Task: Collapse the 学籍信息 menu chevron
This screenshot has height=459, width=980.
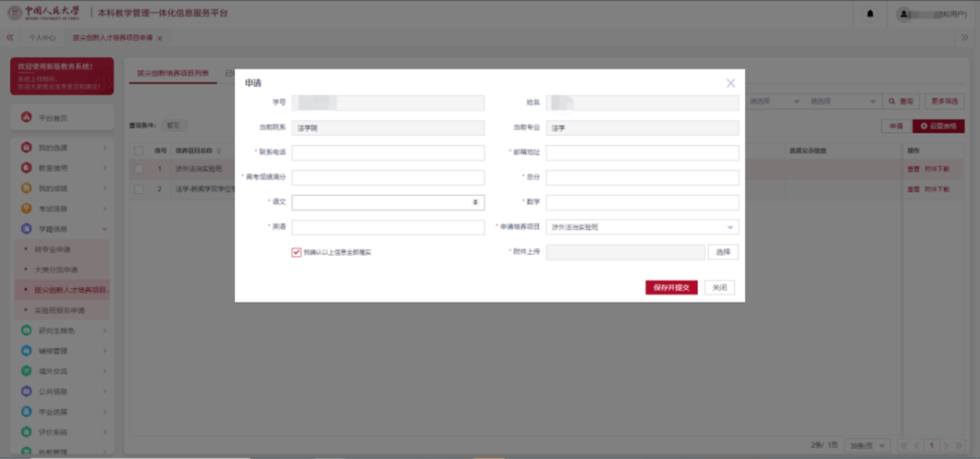Action: pos(105,229)
